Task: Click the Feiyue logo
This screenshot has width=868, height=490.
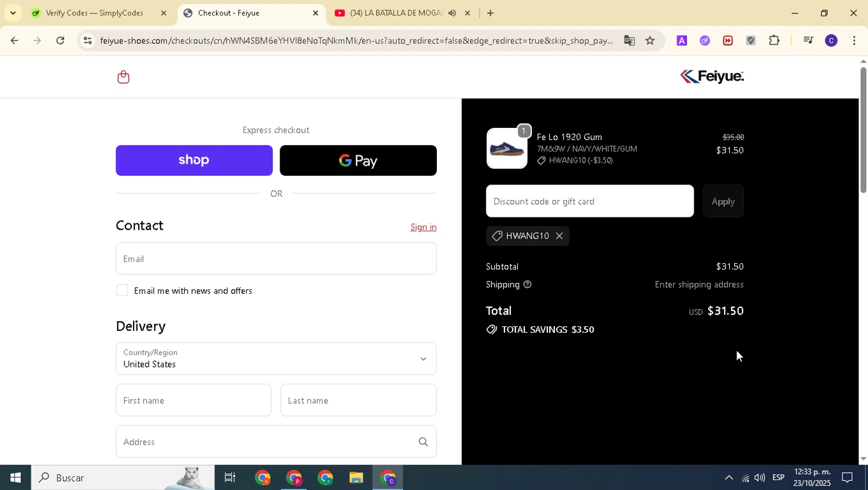Action: tap(712, 76)
